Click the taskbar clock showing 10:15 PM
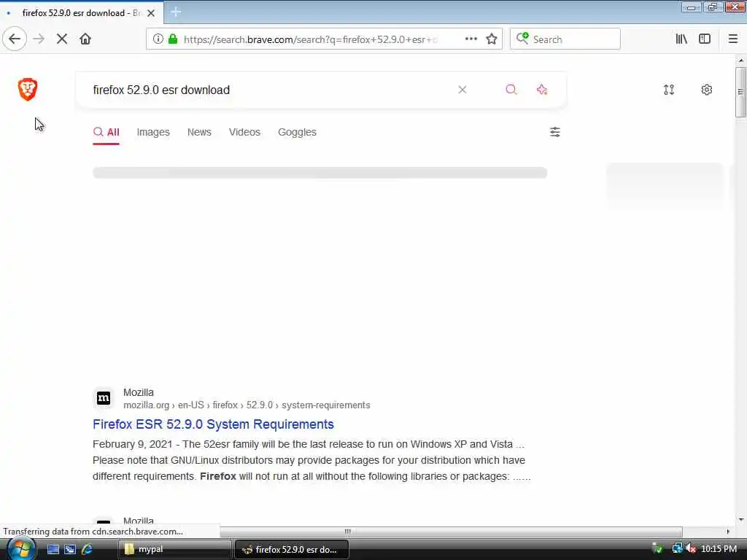747x560 pixels. 719,549
